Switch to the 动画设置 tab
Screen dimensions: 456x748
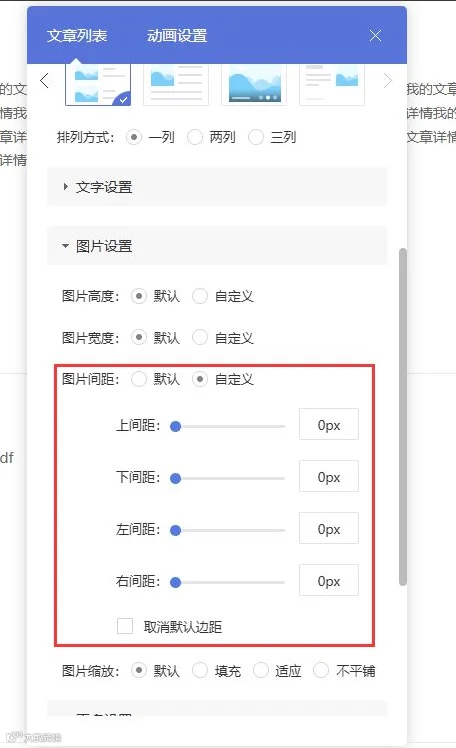tap(177, 36)
